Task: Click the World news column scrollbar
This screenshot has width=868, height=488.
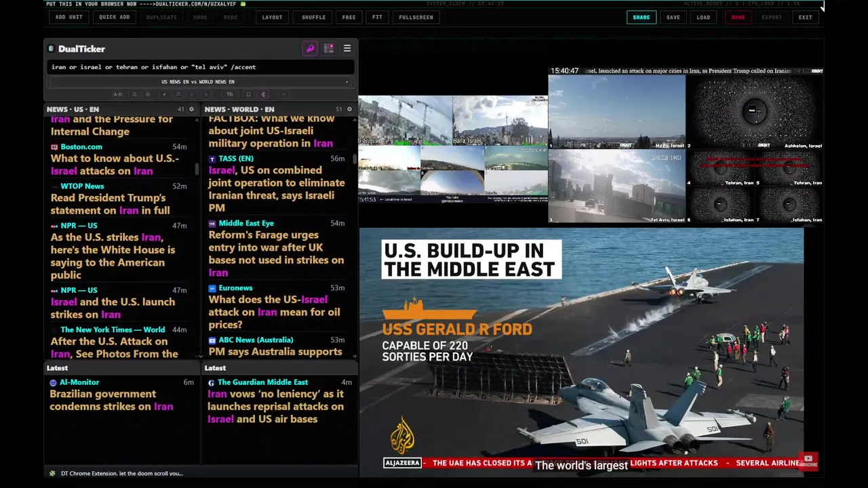Action: click(355, 158)
